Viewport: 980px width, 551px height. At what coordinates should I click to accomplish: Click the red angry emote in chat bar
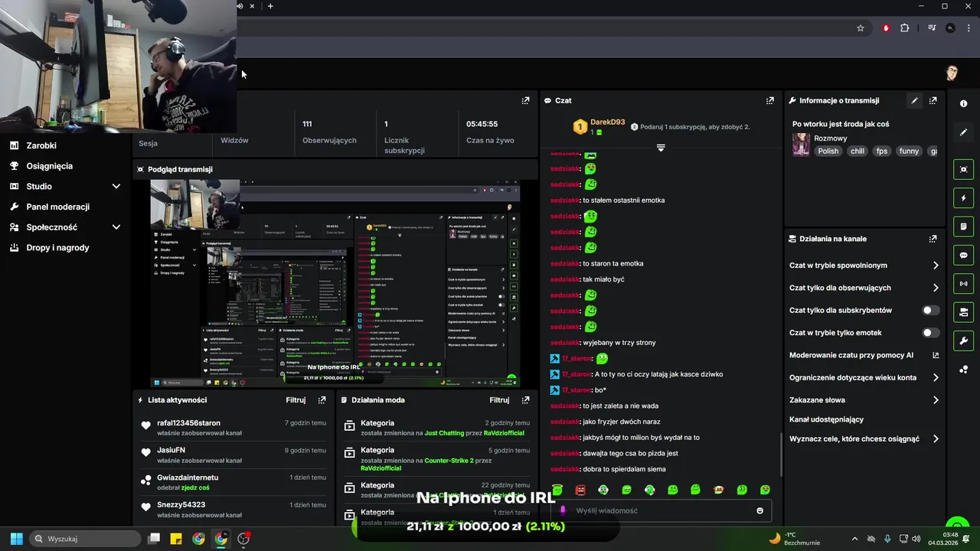tap(580, 490)
